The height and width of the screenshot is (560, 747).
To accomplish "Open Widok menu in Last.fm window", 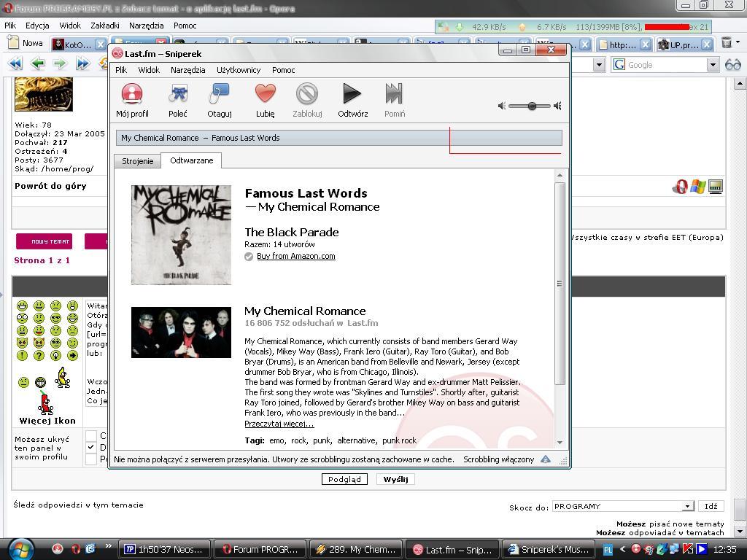I will (x=149, y=70).
